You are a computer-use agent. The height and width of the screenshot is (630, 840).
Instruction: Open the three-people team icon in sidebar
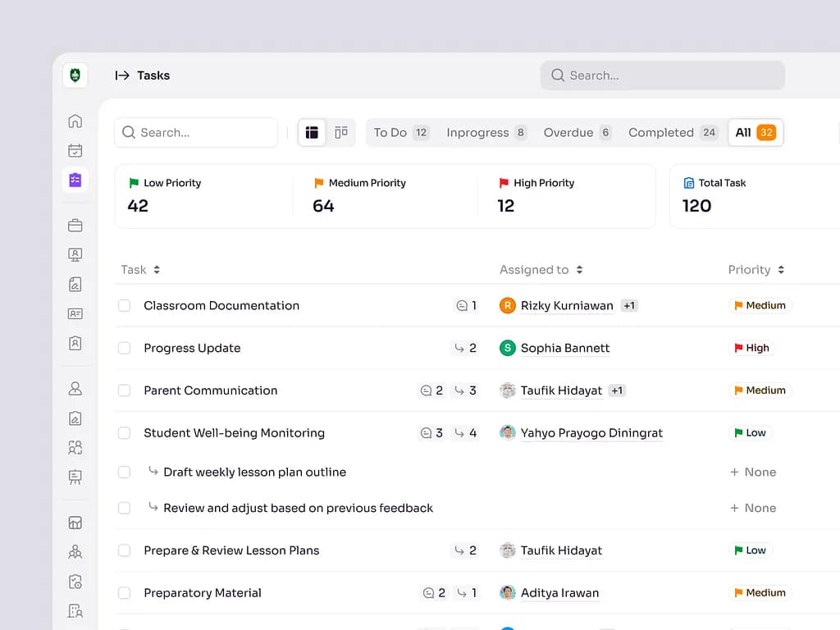click(x=75, y=552)
